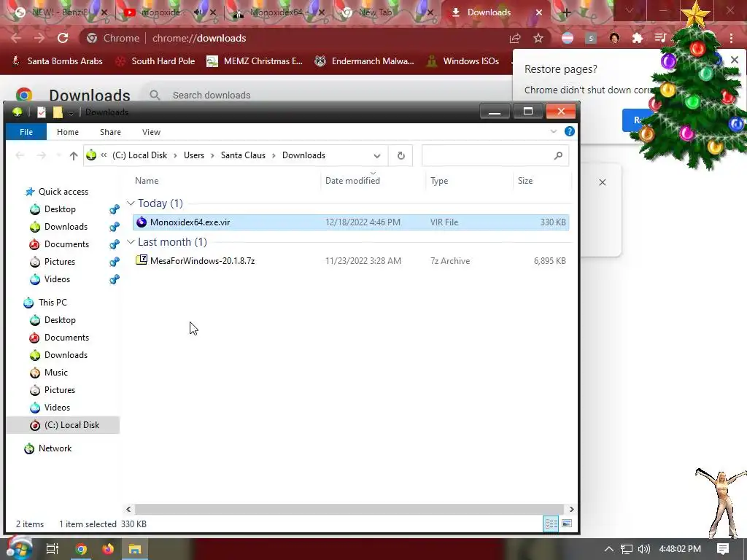Show hidden system tray icons
Viewport: 747px width, 560px height.
coord(609,549)
